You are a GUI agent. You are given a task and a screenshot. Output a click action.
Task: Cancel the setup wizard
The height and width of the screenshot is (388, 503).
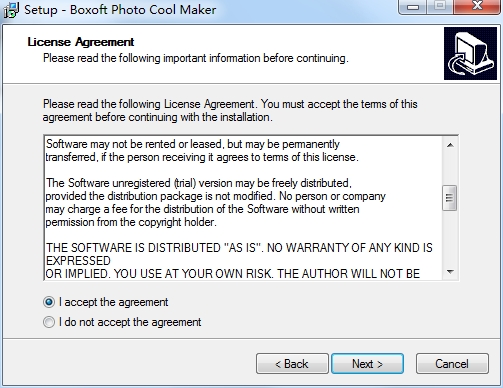tap(452, 364)
